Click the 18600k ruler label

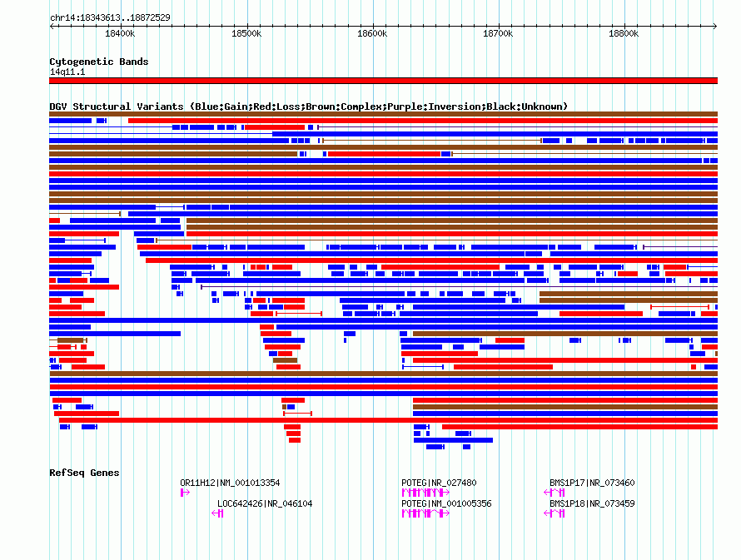(x=372, y=33)
